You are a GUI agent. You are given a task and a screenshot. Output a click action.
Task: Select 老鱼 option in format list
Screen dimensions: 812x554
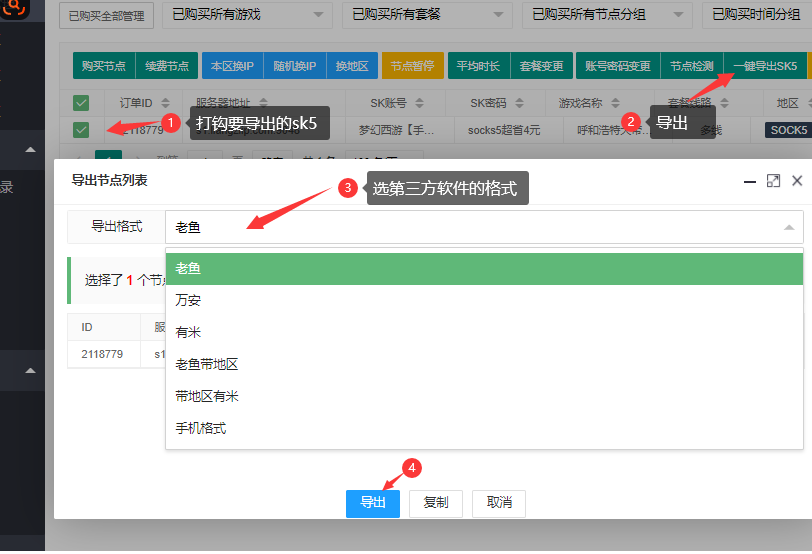[x=484, y=269]
